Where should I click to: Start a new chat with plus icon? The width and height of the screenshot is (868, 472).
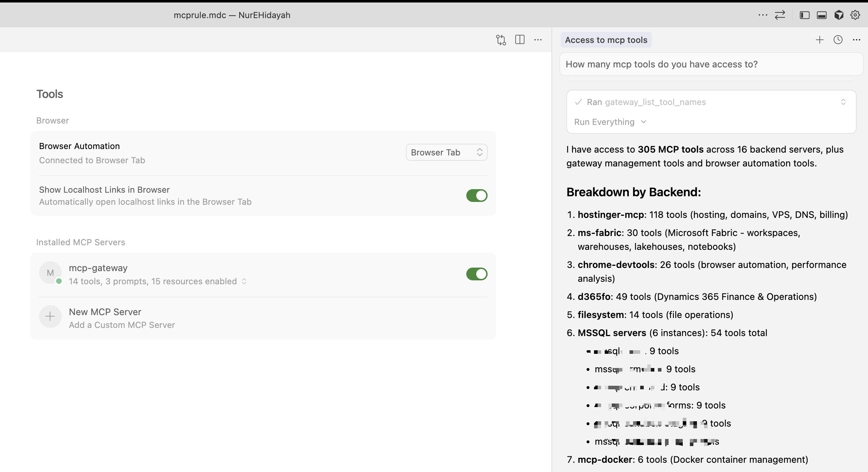[819, 40]
